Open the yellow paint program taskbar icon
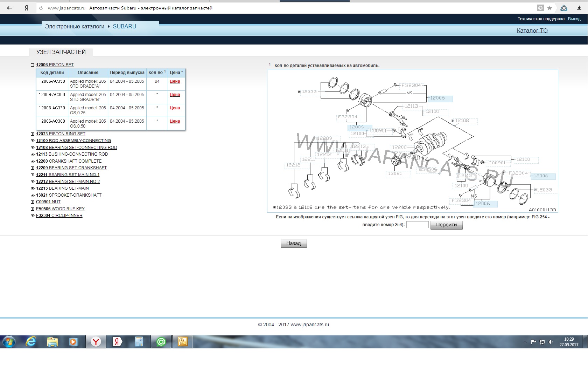Image resolution: width=588 pixels, height=368 pixels. point(183,342)
